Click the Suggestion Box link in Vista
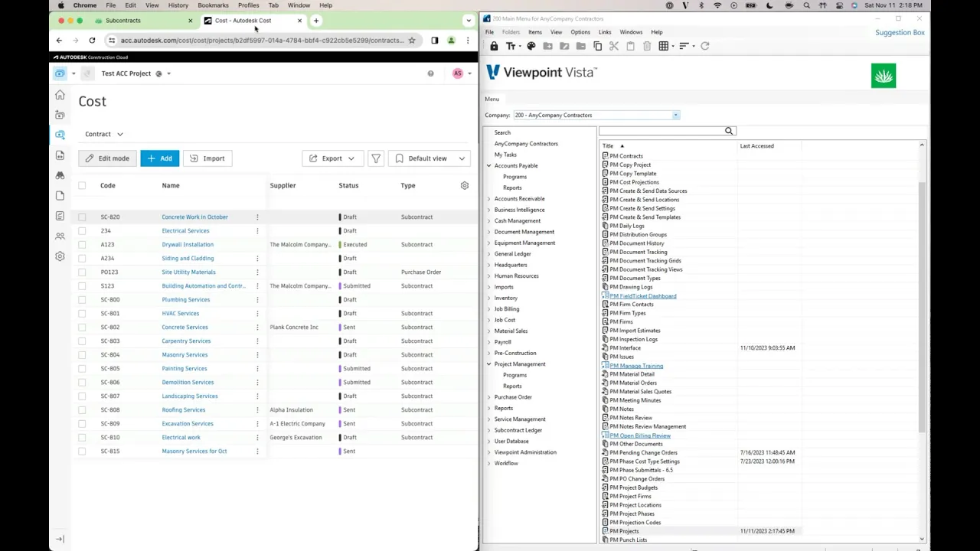 (x=900, y=32)
